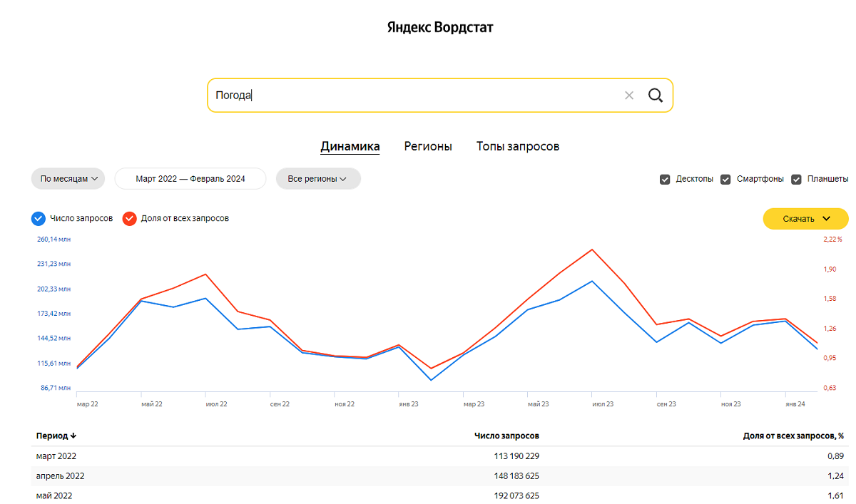Open the Скачать download dropdown
856x504 pixels.
point(805,219)
